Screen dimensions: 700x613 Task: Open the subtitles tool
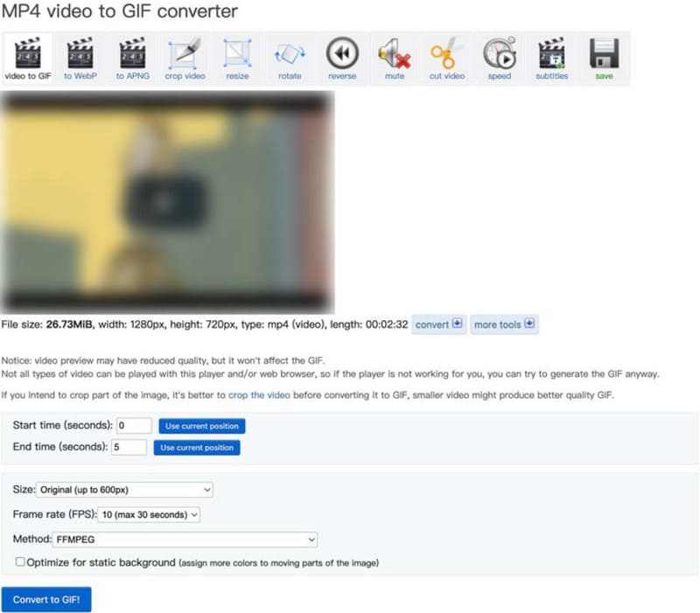coord(551,58)
